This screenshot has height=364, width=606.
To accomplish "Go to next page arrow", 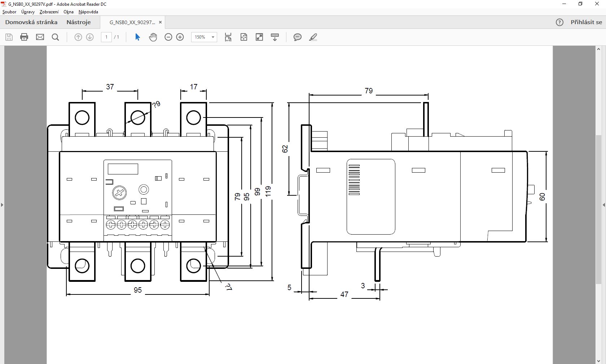I will 90,37.
